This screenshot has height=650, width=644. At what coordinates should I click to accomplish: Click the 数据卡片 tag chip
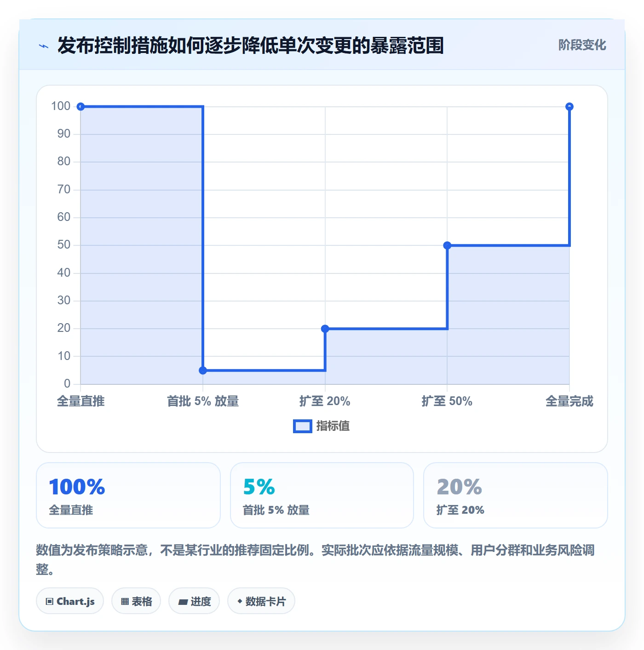(x=261, y=601)
